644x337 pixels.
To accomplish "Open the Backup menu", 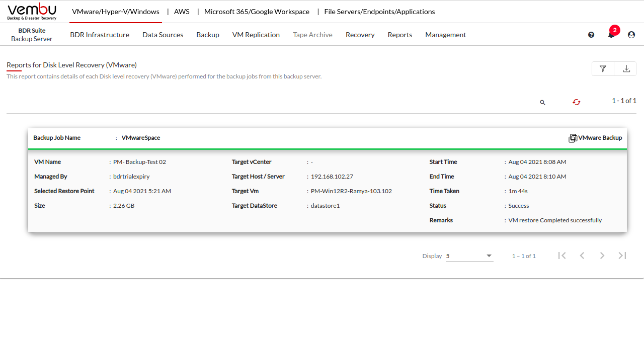I will (208, 35).
